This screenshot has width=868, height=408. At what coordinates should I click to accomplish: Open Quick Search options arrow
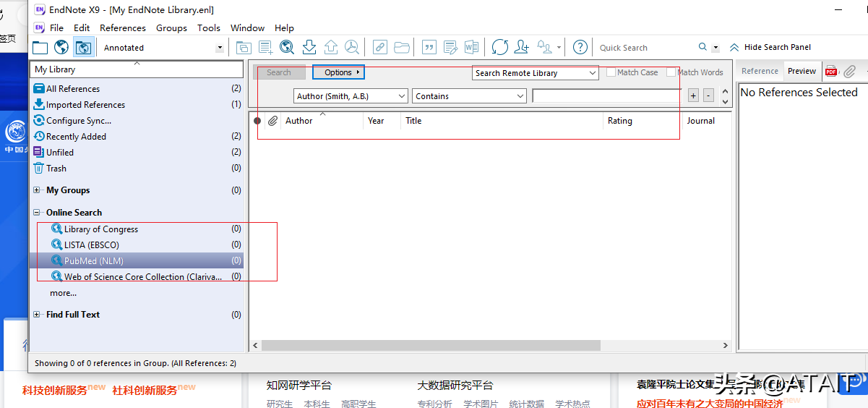[x=716, y=48]
